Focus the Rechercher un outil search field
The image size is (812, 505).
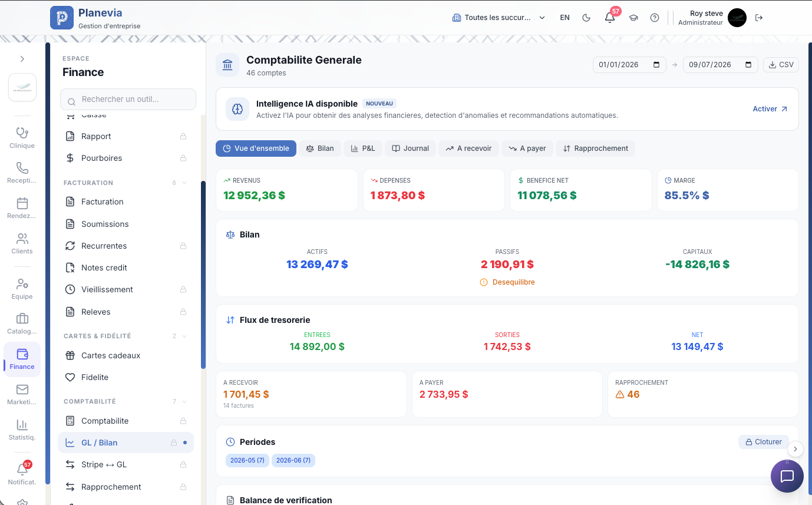pos(128,100)
